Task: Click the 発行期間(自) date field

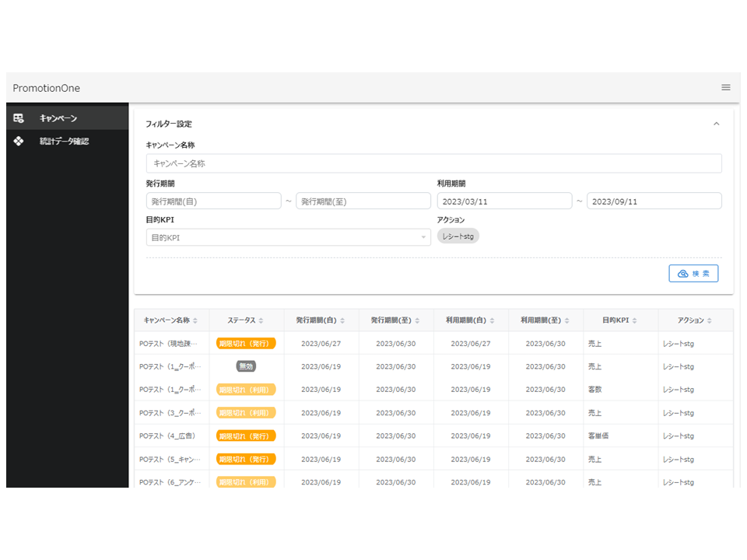Action: (x=213, y=201)
